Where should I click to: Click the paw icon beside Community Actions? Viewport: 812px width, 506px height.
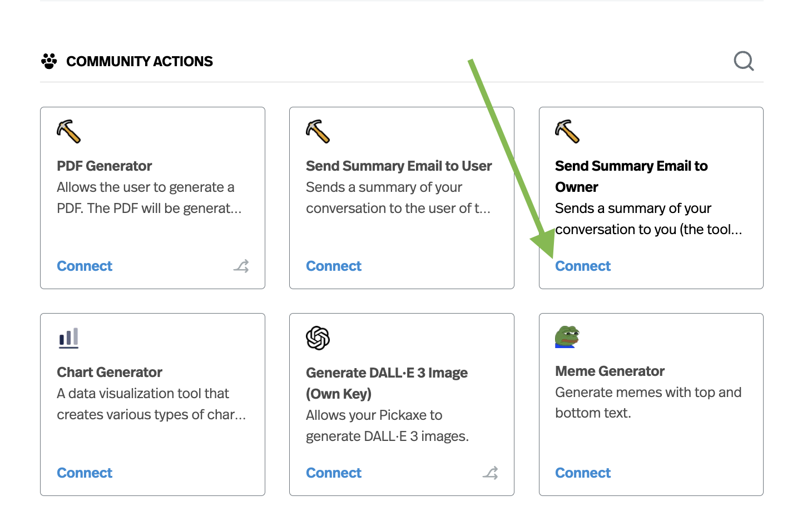(x=49, y=61)
